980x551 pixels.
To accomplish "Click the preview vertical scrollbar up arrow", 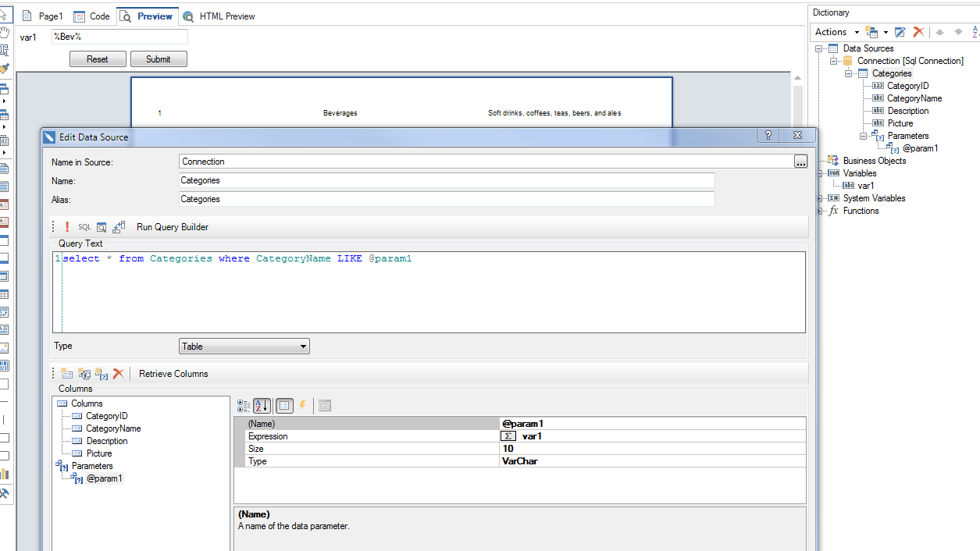I will (797, 80).
